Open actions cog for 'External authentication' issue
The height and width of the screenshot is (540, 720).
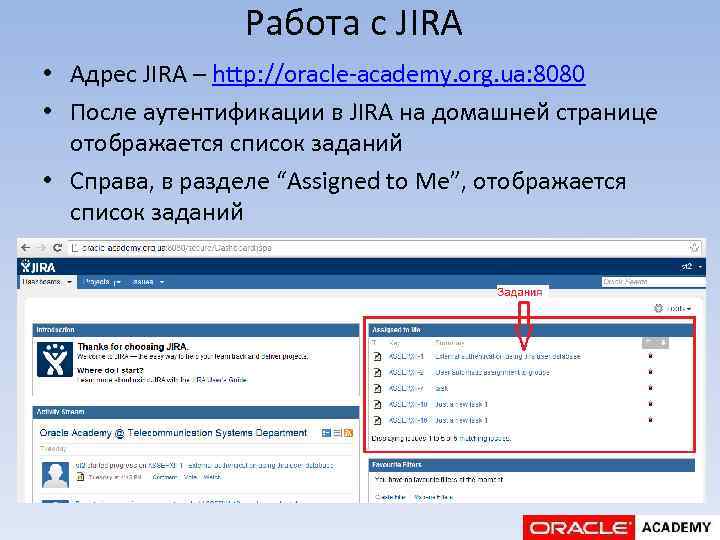click(x=650, y=356)
